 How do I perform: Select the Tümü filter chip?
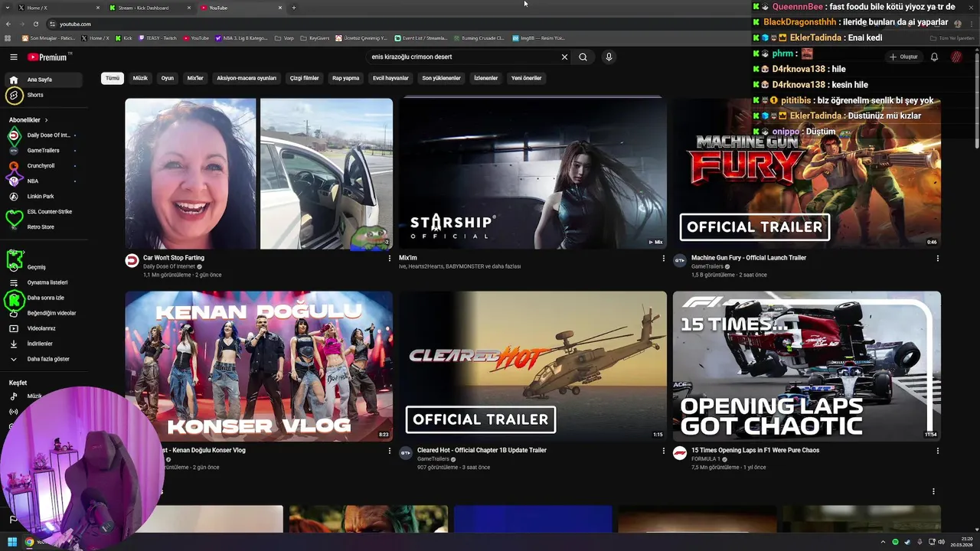[x=113, y=78]
